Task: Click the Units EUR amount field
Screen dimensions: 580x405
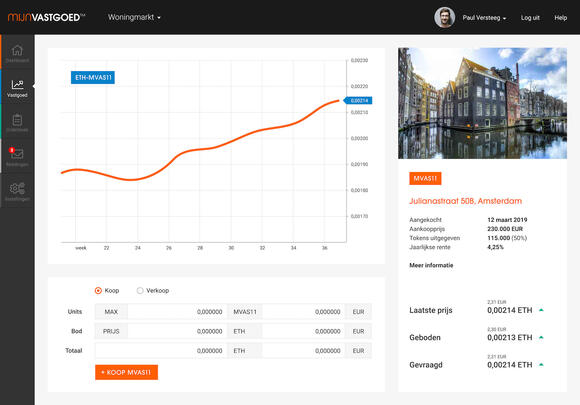Action: click(303, 312)
